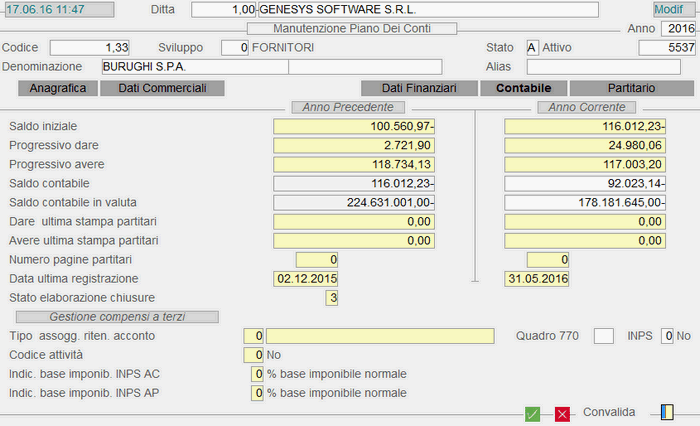Open the Dati Finanziari tab
The width and height of the screenshot is (700, 426).
click(x=413, y=88)
